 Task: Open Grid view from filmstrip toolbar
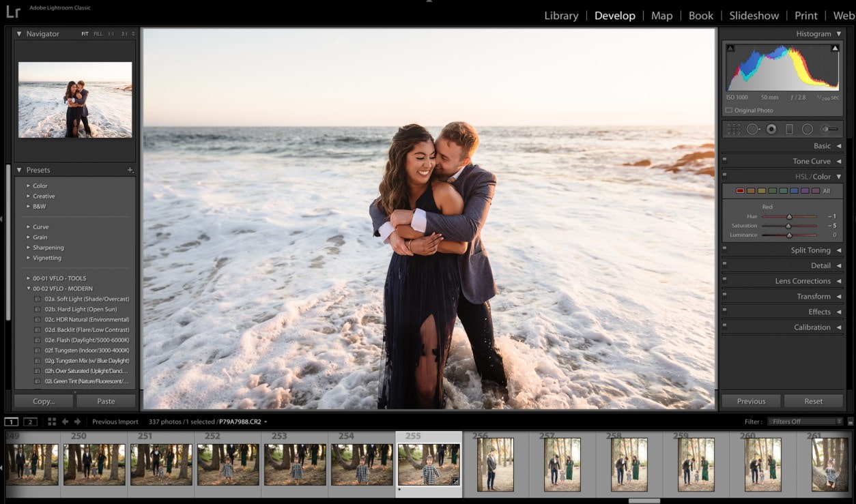coord(52,421)
